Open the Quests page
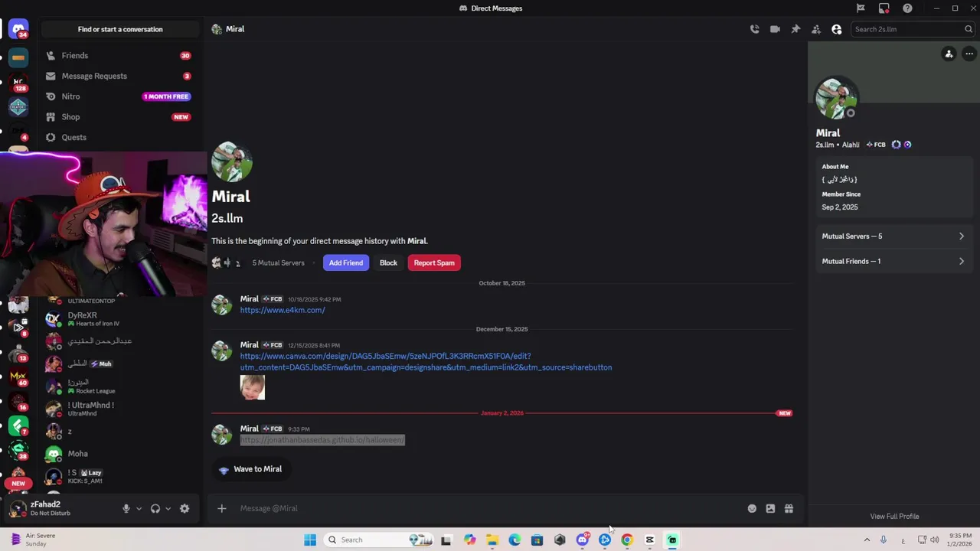Screen dimensions: 980x551 click(118, 137)
